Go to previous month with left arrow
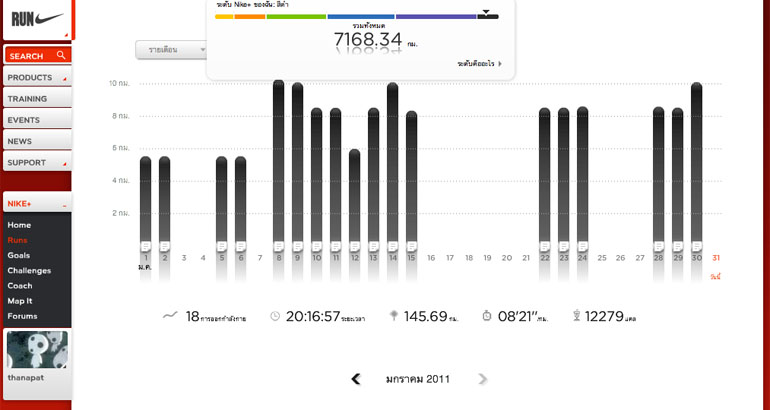770x410 pixels. pos(356,379)
